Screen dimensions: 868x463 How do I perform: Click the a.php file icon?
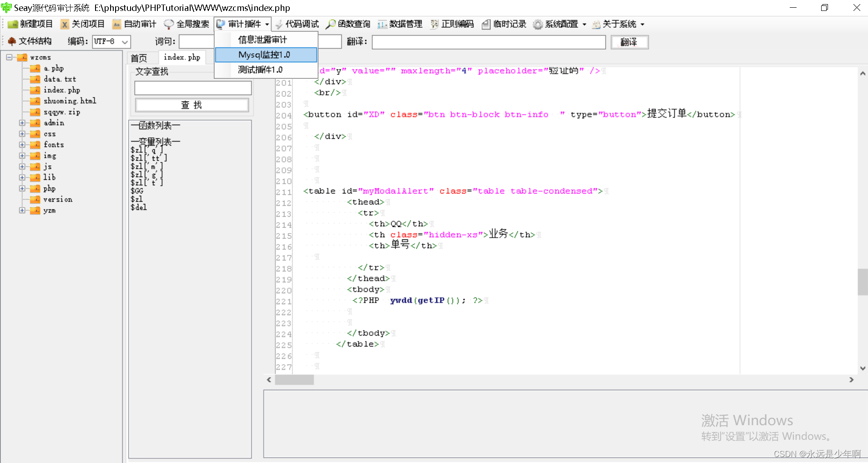tap(35, 68)
